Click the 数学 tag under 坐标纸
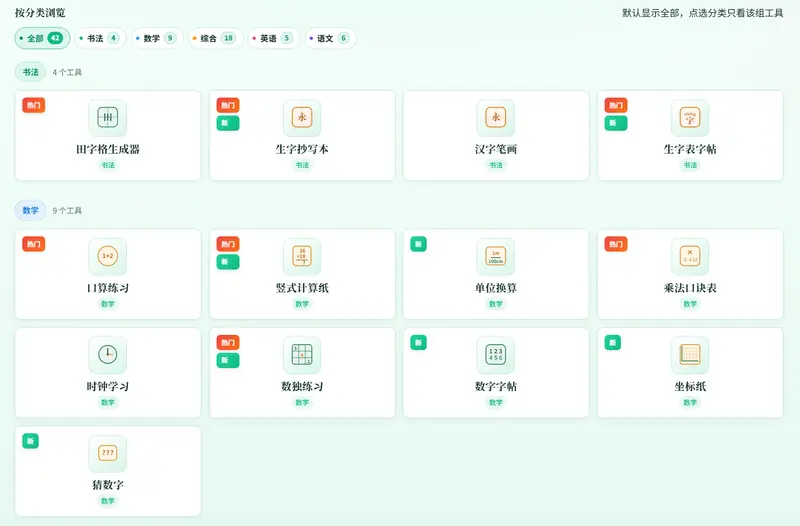Image resolution: width=800 pixels, height=526 pixels. (690, 402)
